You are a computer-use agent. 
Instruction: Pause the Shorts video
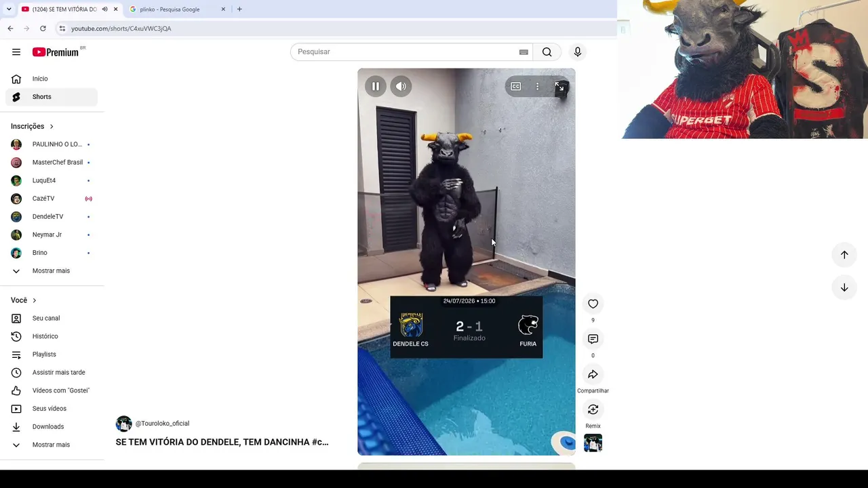coord(376,86)
